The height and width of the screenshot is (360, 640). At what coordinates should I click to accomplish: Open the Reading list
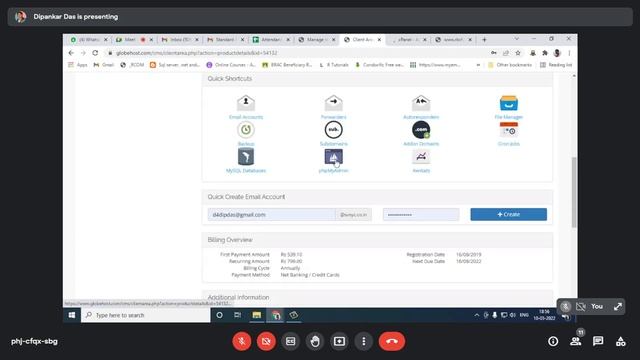coord(556,65)
